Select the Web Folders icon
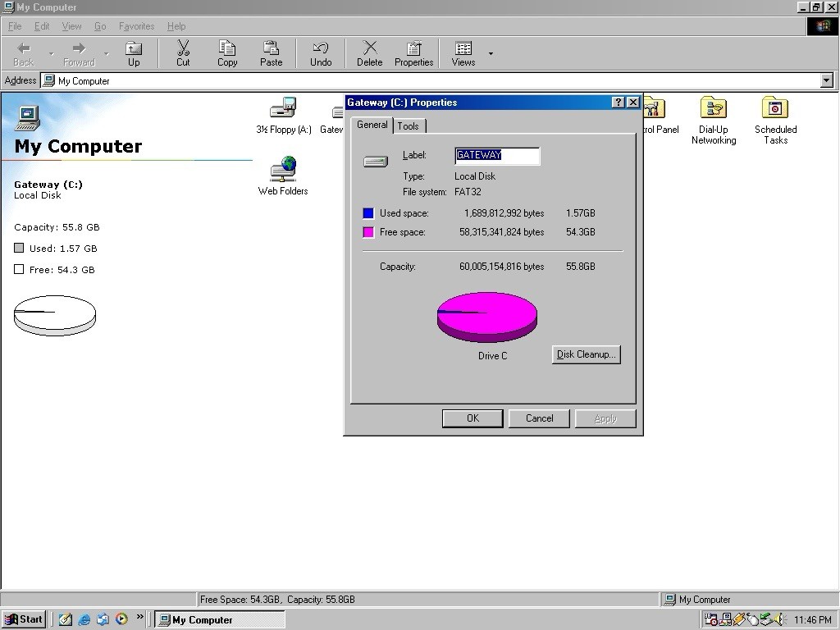Image resolution: width=840 pixels, height=630 pixels. click(x=283, y=176)
